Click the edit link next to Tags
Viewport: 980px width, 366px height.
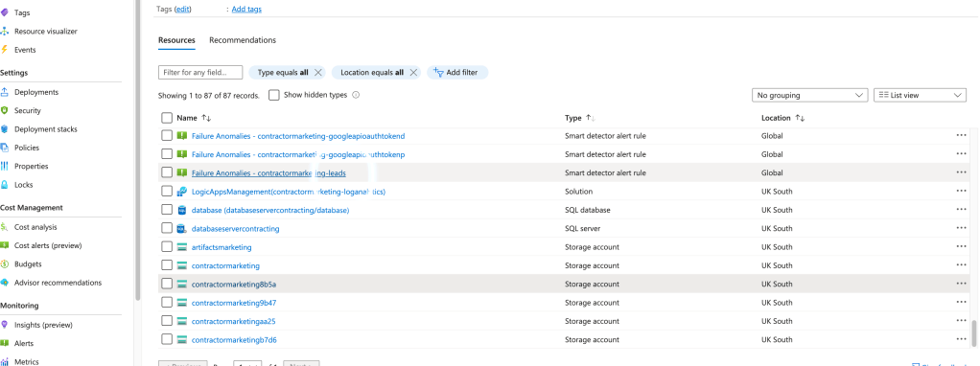point(183,10)
